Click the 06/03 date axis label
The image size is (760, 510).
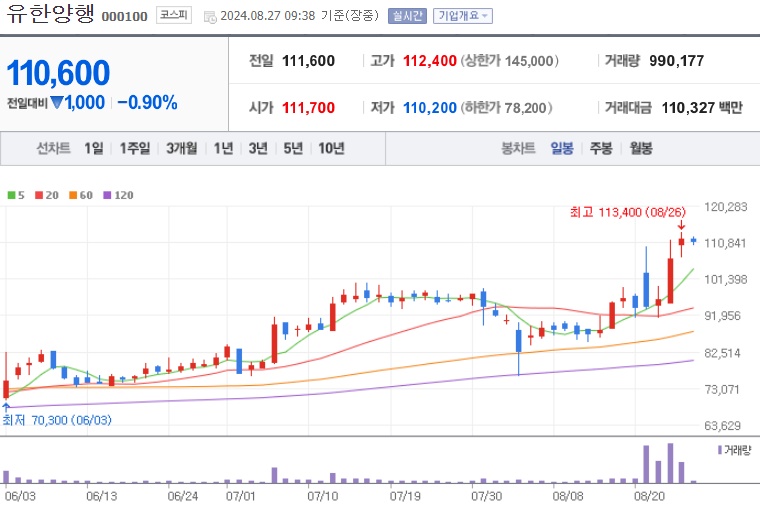coord(20,496)
